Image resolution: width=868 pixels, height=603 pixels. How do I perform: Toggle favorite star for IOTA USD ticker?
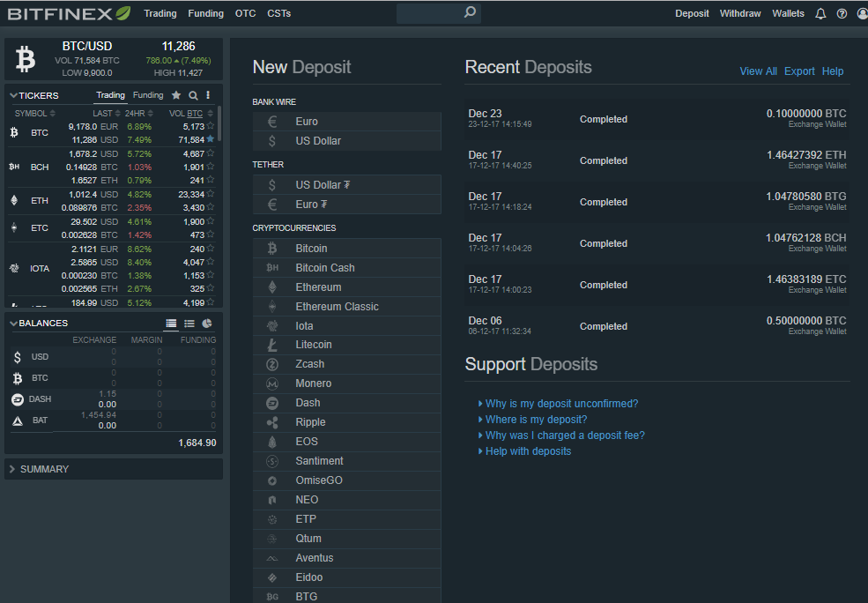pos(211,261)
